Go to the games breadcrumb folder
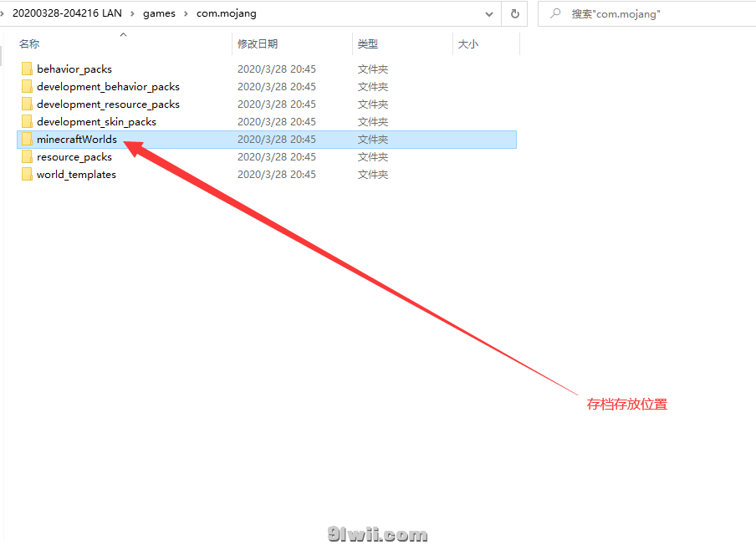756x545 pixels. 159,13
